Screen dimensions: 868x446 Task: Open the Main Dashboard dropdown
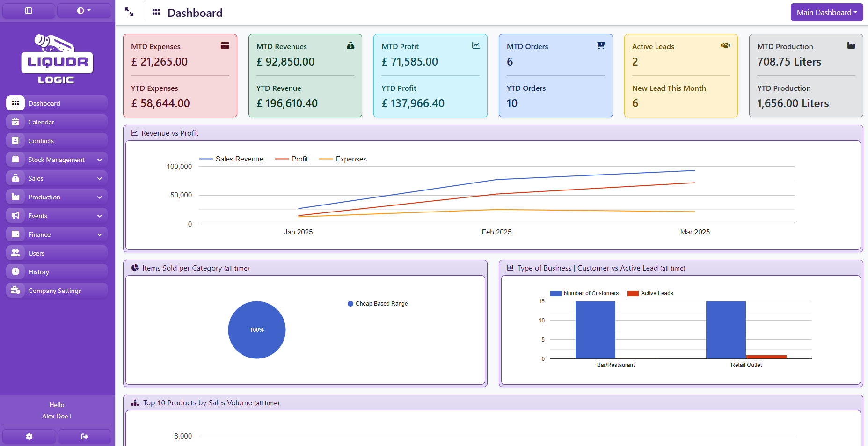(826, 13)
